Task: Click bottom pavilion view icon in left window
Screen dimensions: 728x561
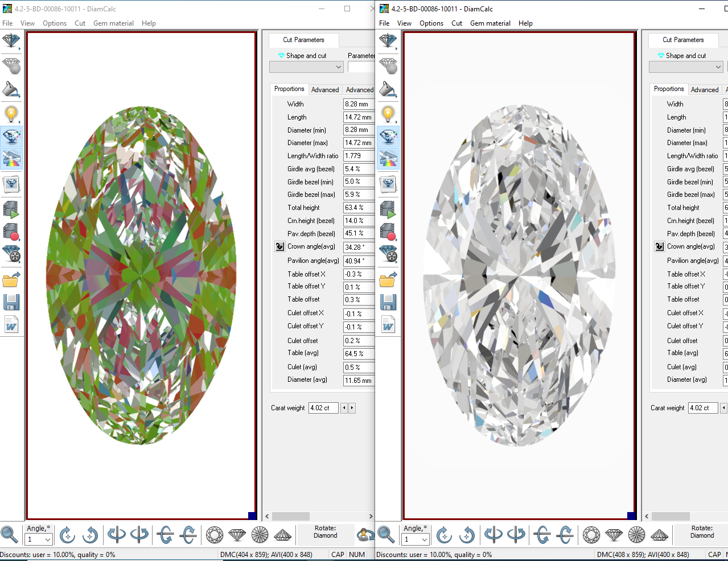Action: 260,535
